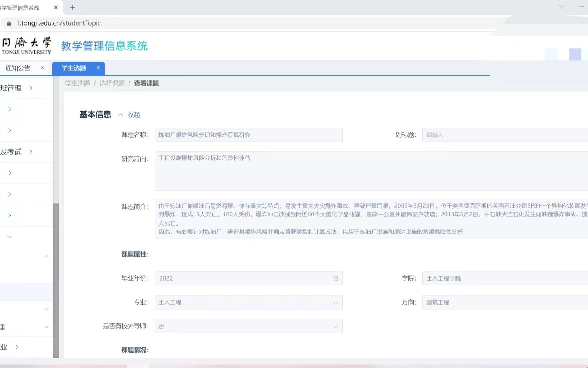Click the sidebar vertical scrollbar
The width and height of the screenshot is (588, 368).
click(56, 281)
